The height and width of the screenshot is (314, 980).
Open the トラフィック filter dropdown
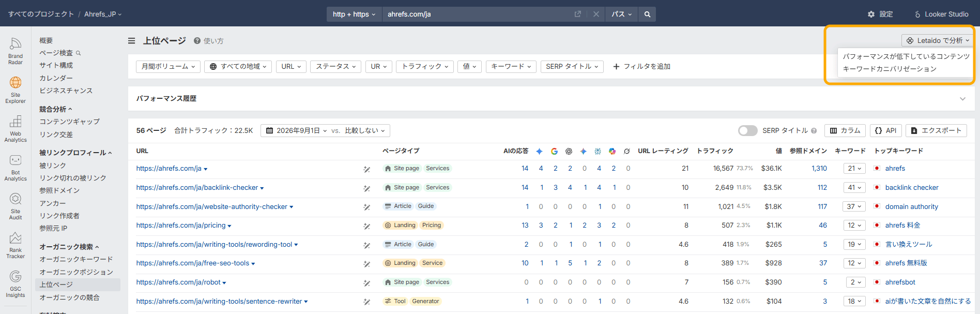[x=425, y=66]
